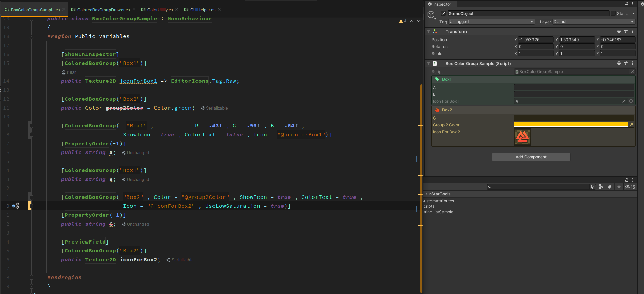Click the favorites star icon in Project panel

click(x=619, y=187)
